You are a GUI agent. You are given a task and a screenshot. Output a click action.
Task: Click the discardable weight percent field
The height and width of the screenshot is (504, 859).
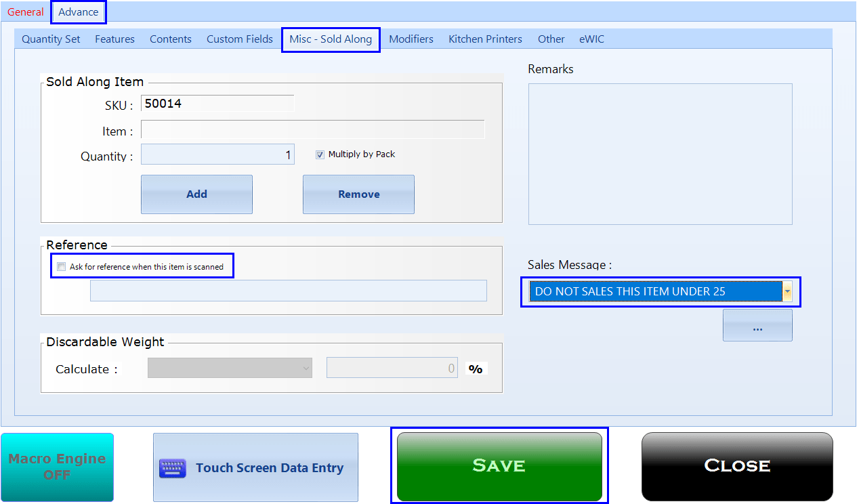[392, 369]
